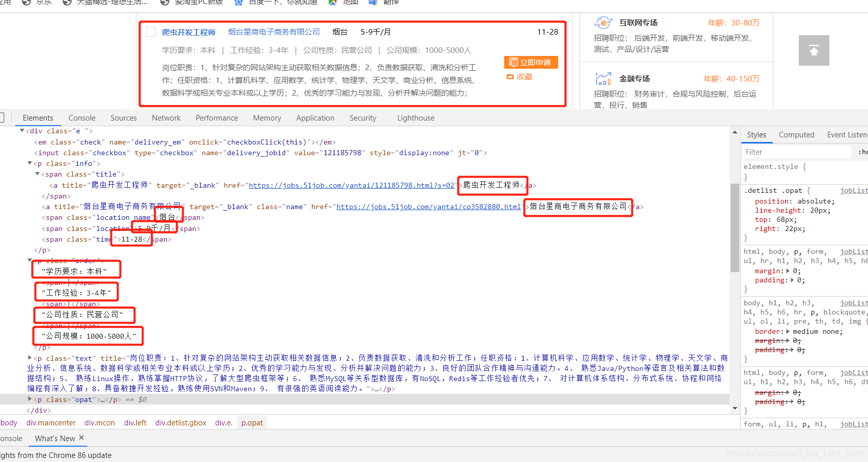Select the Styles sidebar tab
The width and height of the screenshot is (868, 462).
[x=757, y=135]
